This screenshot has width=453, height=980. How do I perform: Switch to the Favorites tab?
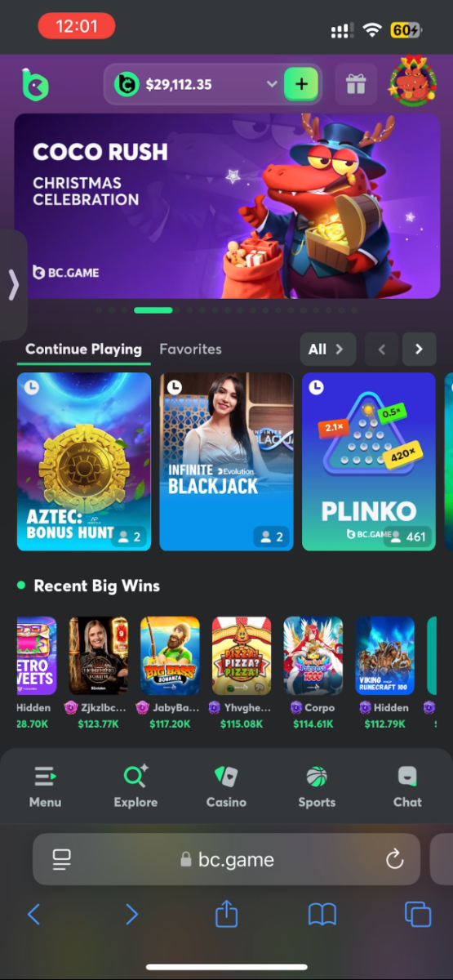[190, 349]
